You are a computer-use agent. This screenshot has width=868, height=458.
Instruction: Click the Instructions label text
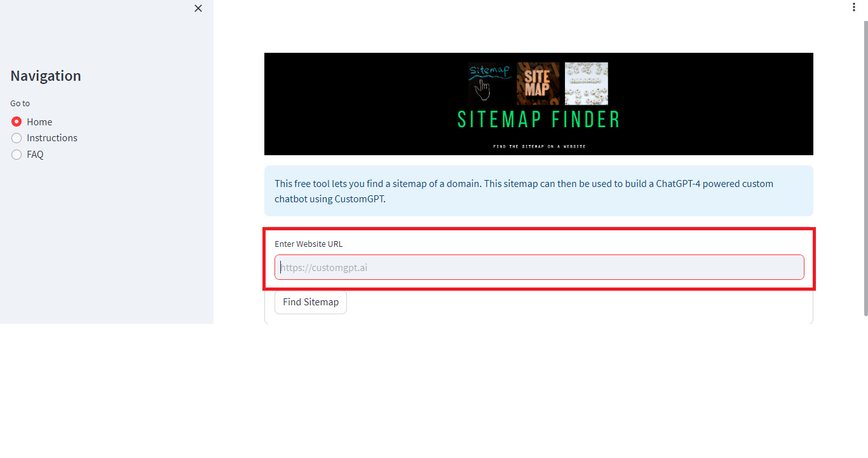pyautogui.click(x=52, y=138)
